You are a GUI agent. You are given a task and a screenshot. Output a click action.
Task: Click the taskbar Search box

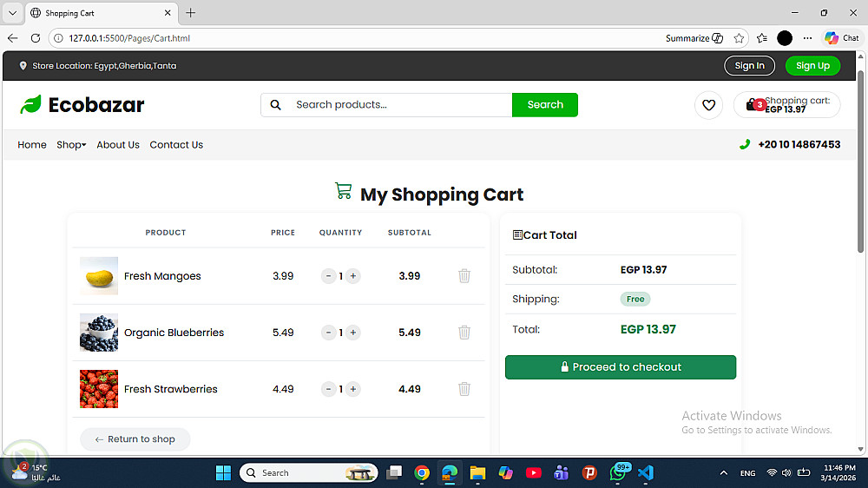click(309, 472)
